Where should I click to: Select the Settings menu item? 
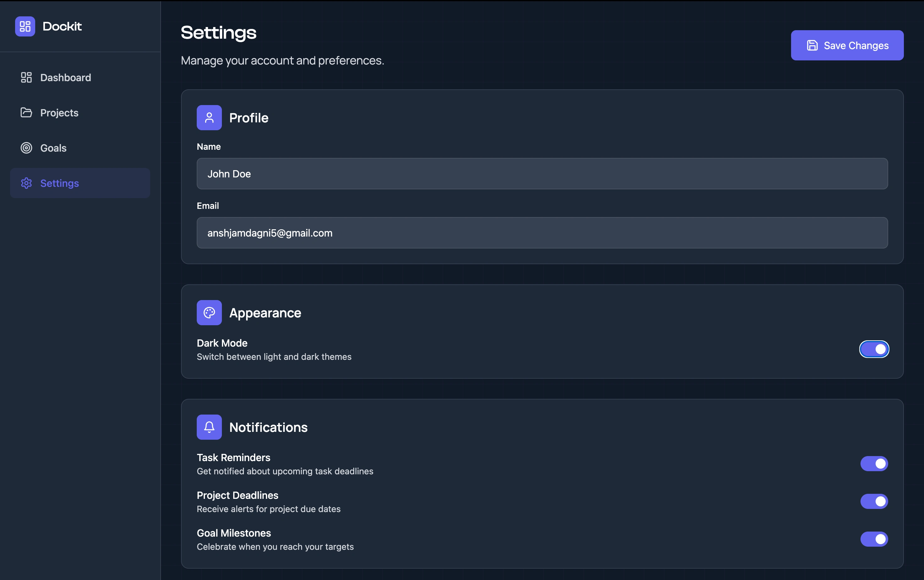(x=80, y=183)
